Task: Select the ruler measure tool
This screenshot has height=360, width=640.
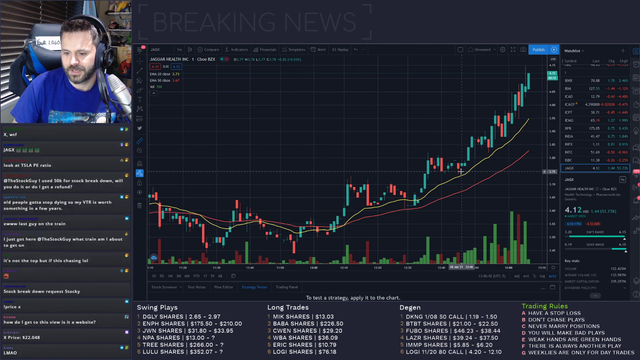Action: (x=140, y=141)
